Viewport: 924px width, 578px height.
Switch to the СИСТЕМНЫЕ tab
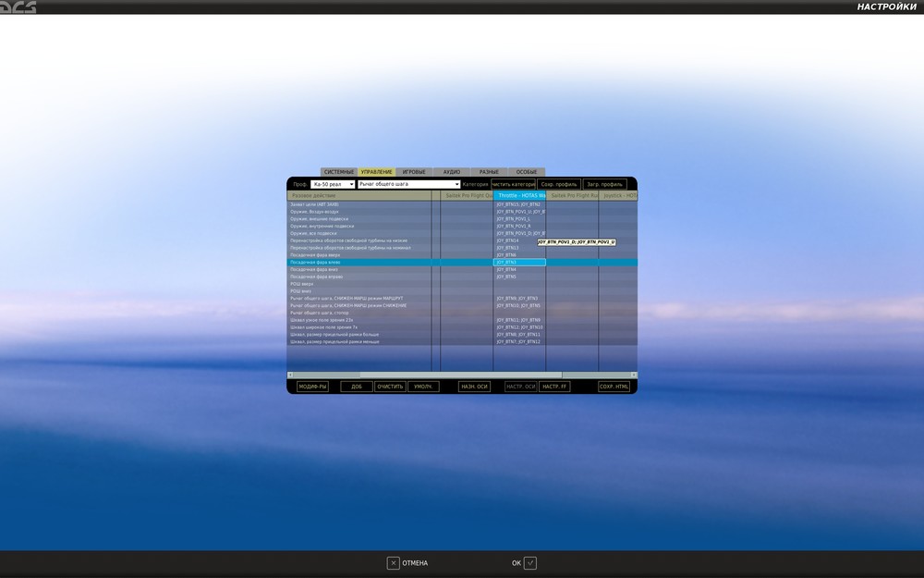pos(340,171)
